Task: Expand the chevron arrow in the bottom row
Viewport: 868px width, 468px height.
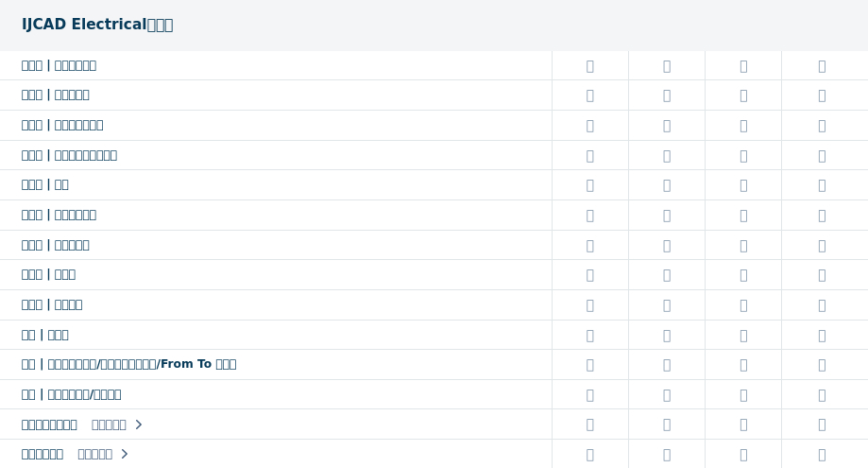Action: (x=125, y=455)
